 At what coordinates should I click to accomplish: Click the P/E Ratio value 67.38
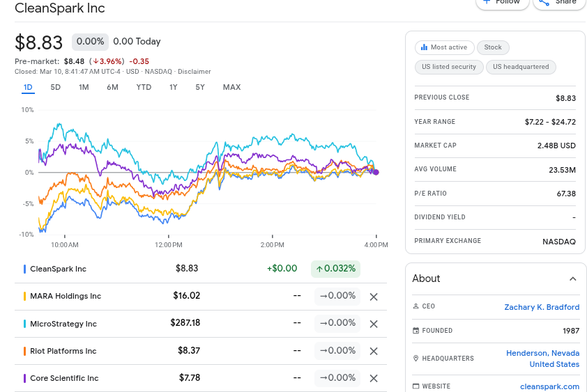(566, 194)
